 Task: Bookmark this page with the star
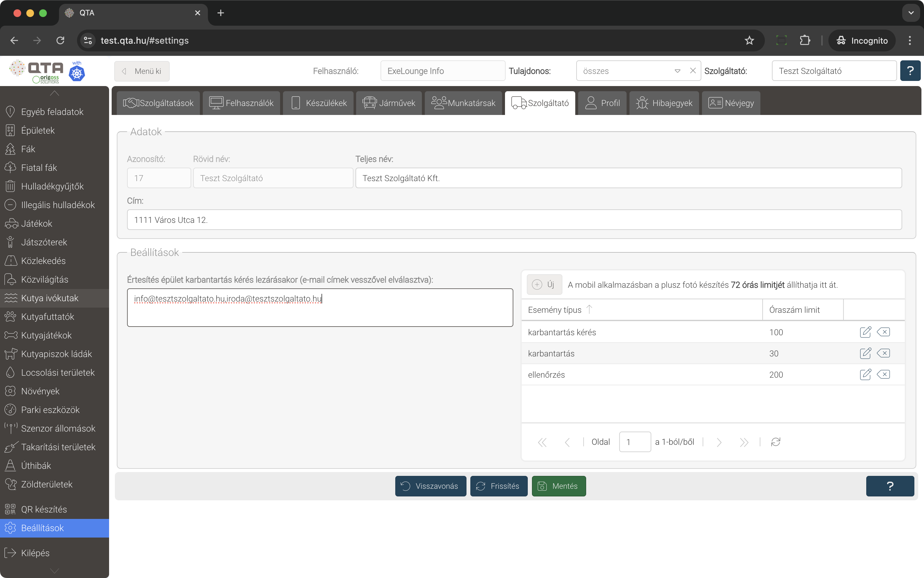[x=749, y=40]
